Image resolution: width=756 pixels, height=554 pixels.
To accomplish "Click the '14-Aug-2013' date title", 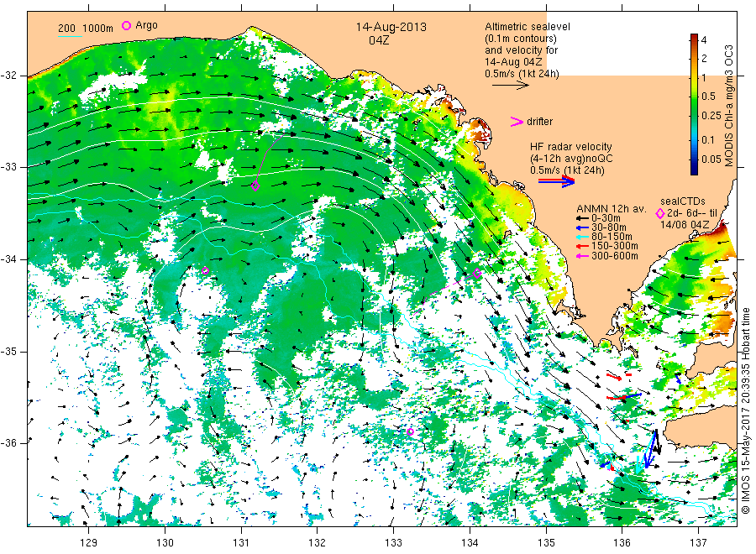I will pyautogui.click(x=391, y=27).
